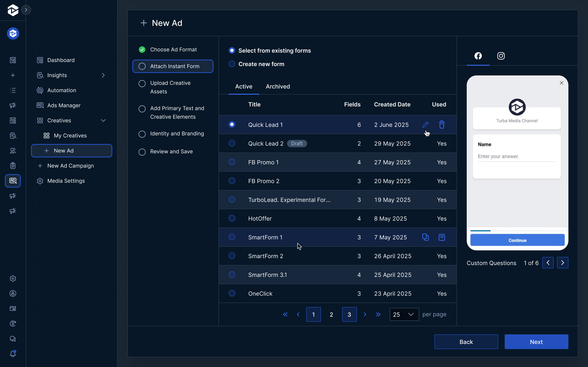Click the Next button

pyautogui.click(x=536, y=342)
